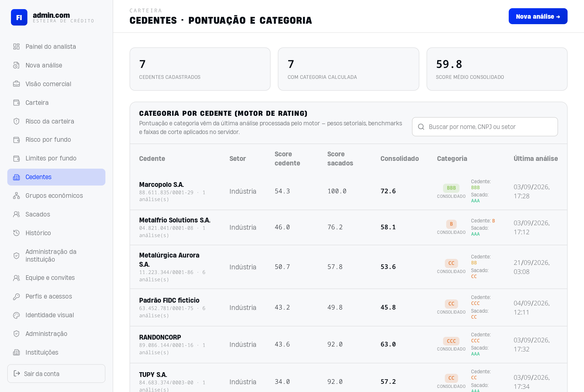Focus the Buscar por nome, CNPJ search field
Screen dimensions: 584x392
pos(485,127)
